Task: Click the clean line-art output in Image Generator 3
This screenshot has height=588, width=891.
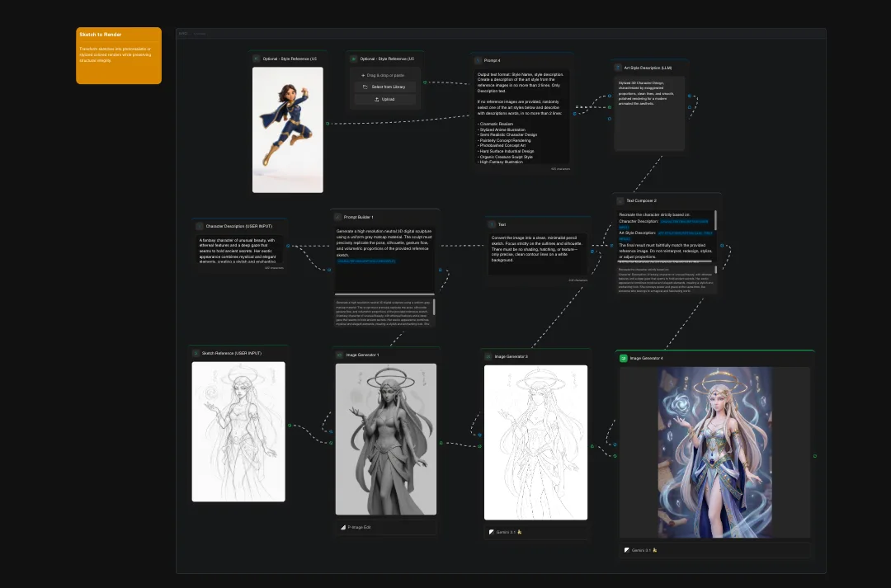Action: [536, 443]
